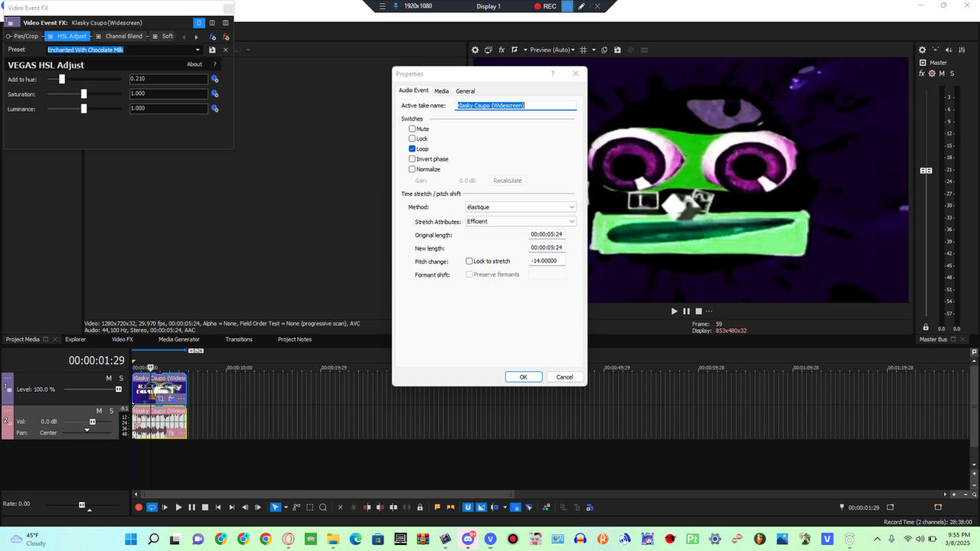Insert a marker with the flag icon
The image size is (980, 551).
point(437,507)
